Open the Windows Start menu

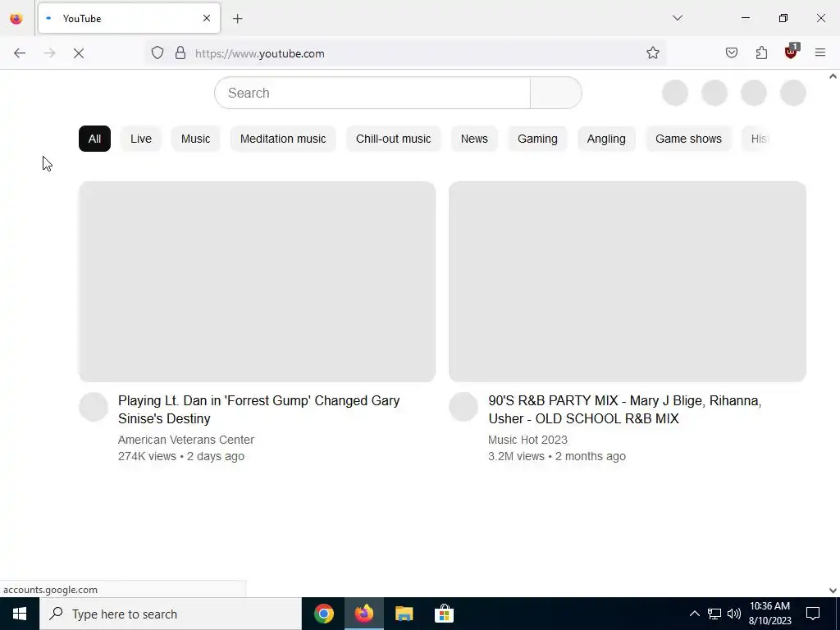tap(20, 614)
